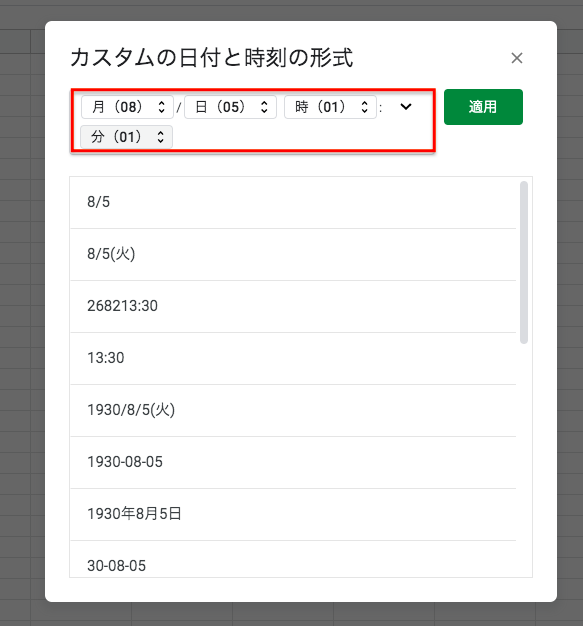Click the format list scrollbar
Viewport: 583px width, 626px height.
(524, 262)
